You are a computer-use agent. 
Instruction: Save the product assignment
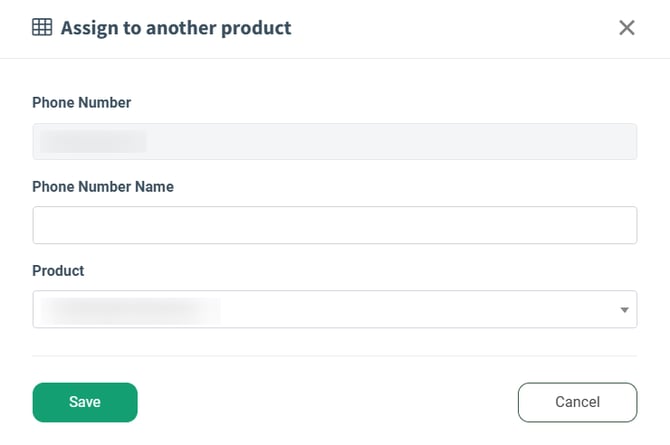[85, 402]
